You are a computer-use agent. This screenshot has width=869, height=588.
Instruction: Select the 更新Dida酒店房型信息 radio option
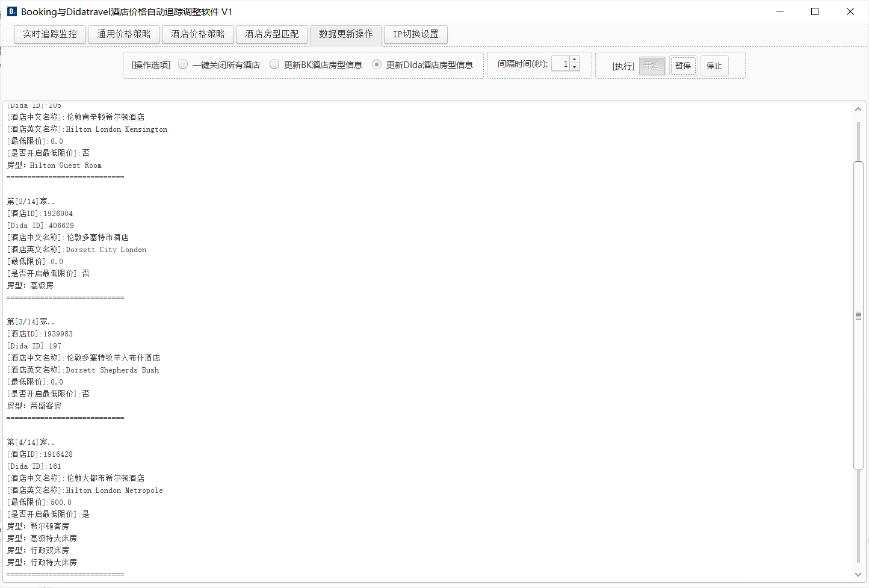coord(422,65)
